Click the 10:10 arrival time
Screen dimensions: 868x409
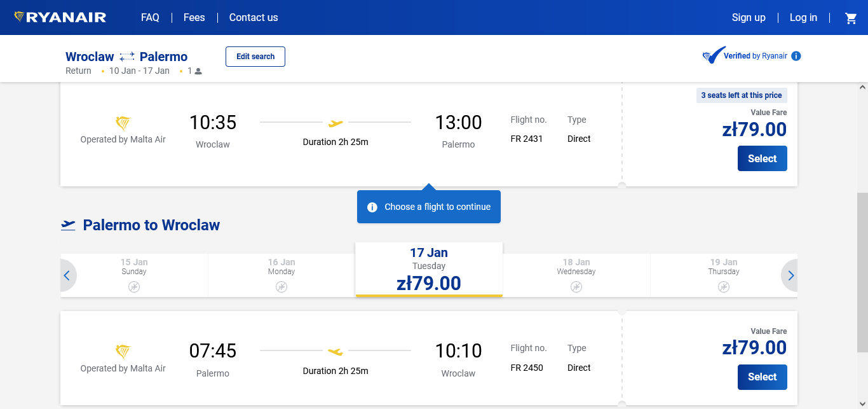(458, 350)
